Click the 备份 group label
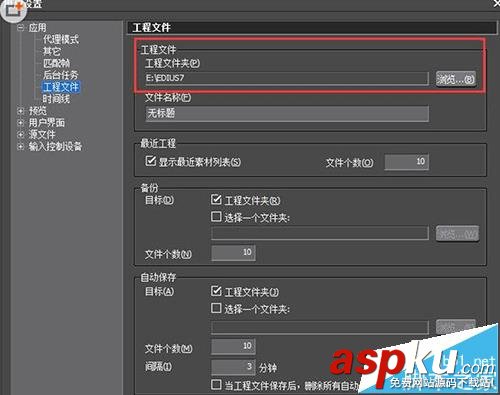The image size is (500, 395). click(x=149, y=188)
